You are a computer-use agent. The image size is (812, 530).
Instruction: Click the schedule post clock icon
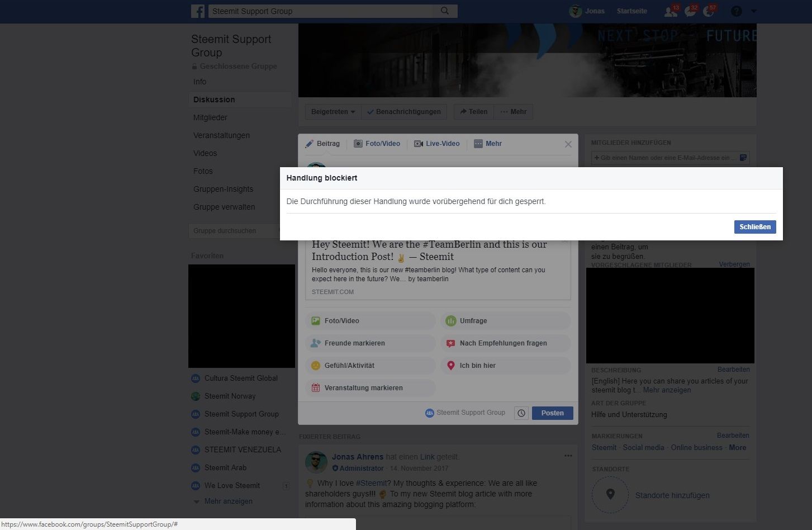pyautogui.click(x=521, y=413)
